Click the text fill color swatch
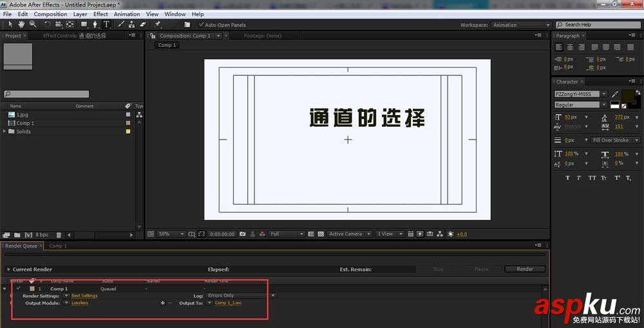This screenshot has width=644, height=328. pyautogui.click(x=628, y=96)
